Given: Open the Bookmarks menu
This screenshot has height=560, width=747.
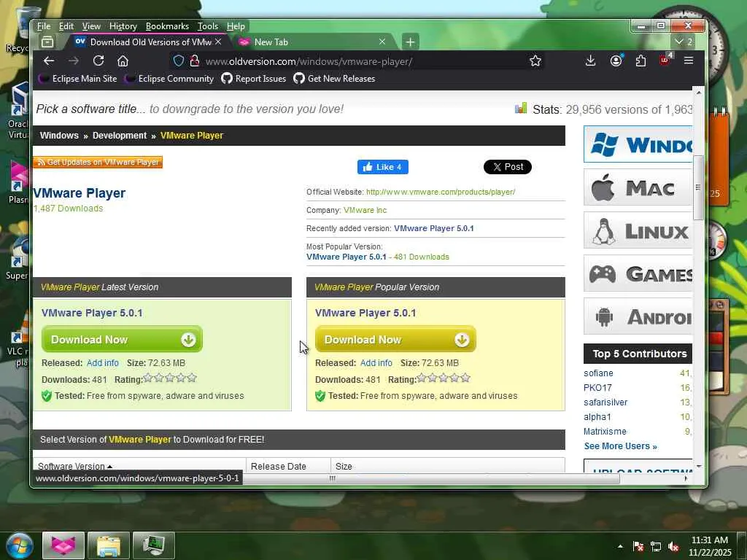Looking at the screenshot, I should pyautogui.click(x=167, y=26).
